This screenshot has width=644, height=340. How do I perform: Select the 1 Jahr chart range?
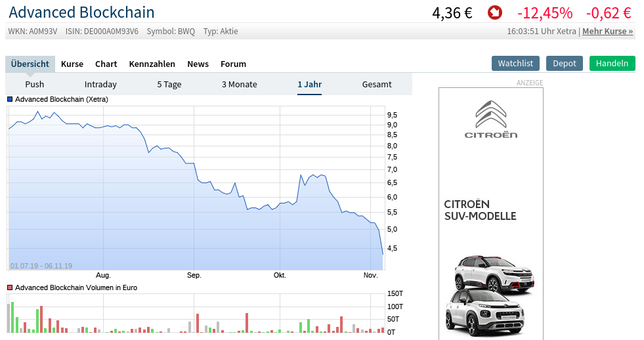pos(310,84)
